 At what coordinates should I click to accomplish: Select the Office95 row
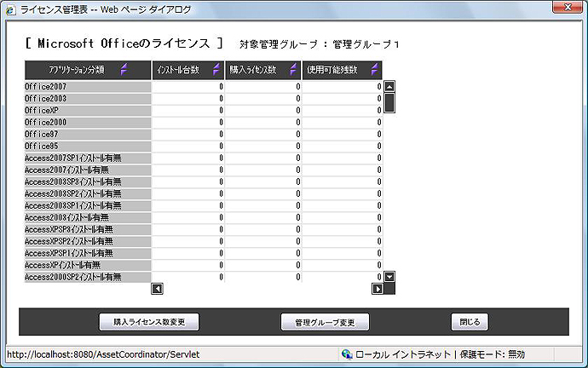click(204, 147)
